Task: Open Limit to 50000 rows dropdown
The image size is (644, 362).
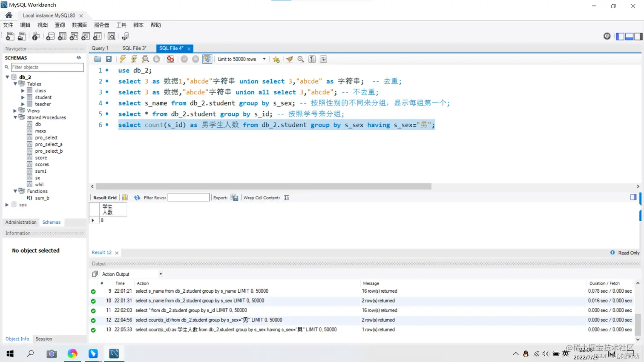Action: pos(264,59)
